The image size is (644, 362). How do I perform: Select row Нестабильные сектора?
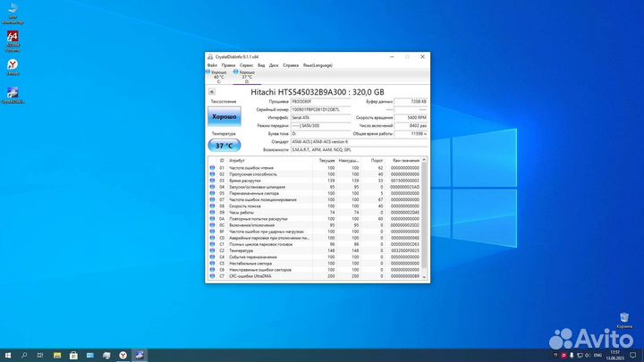pos(315,264)
